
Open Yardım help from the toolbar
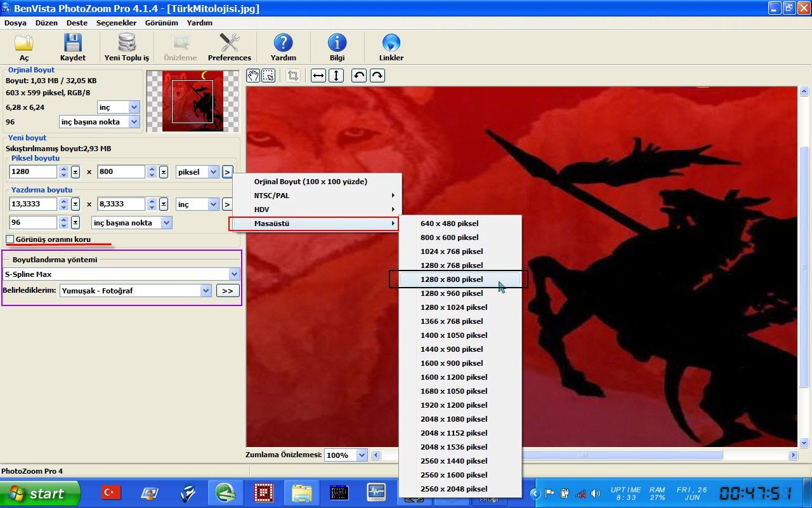283,46
